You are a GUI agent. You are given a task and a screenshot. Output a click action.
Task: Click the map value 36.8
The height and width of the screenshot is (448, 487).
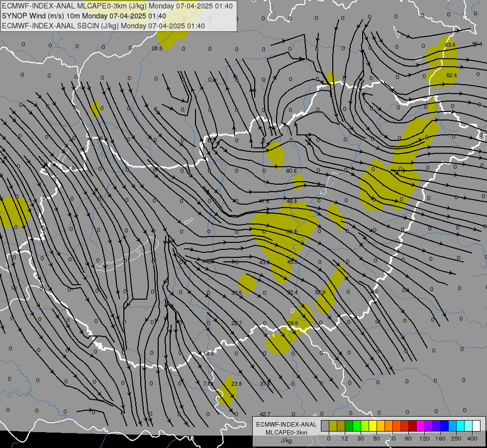[x=292, y=231]
